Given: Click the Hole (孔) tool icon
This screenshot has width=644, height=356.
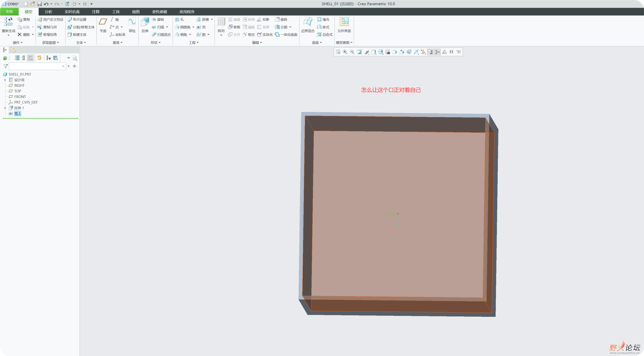Looking at the screenshot, I should tap(179, 19).
